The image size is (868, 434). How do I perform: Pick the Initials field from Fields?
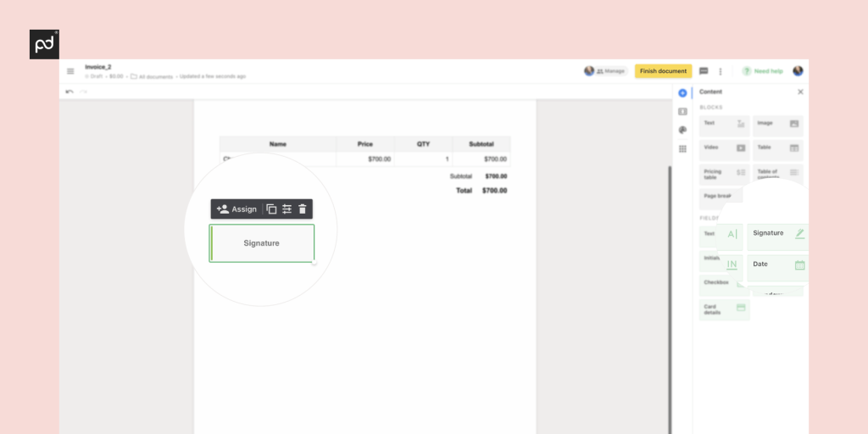coord(721,263)
